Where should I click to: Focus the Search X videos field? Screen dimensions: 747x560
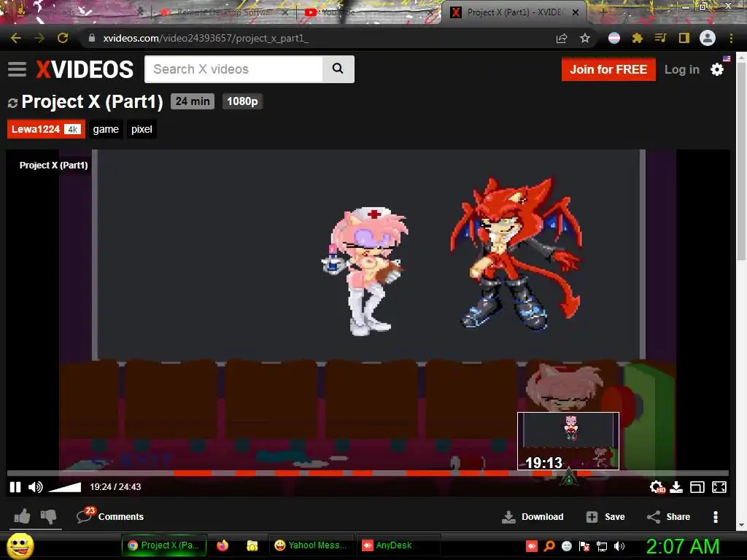233,69
